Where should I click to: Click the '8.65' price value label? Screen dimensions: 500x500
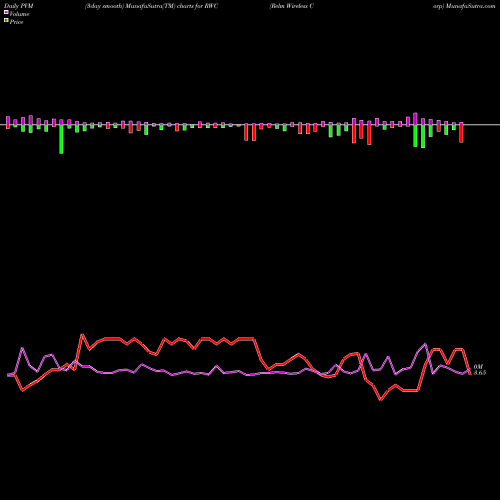tap(480, 373)
